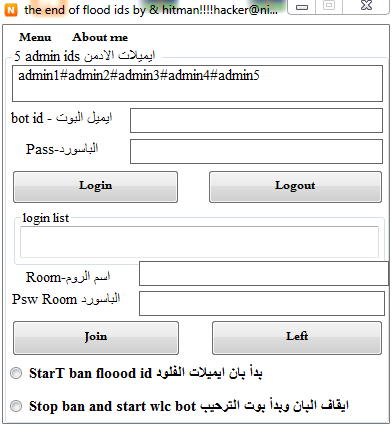Click the Login button

tap(95, 187)
